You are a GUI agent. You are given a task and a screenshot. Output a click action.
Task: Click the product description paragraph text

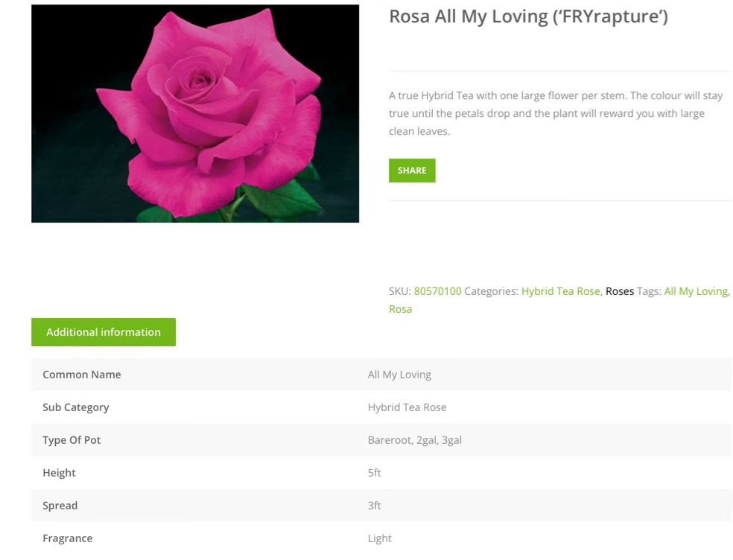555,113
